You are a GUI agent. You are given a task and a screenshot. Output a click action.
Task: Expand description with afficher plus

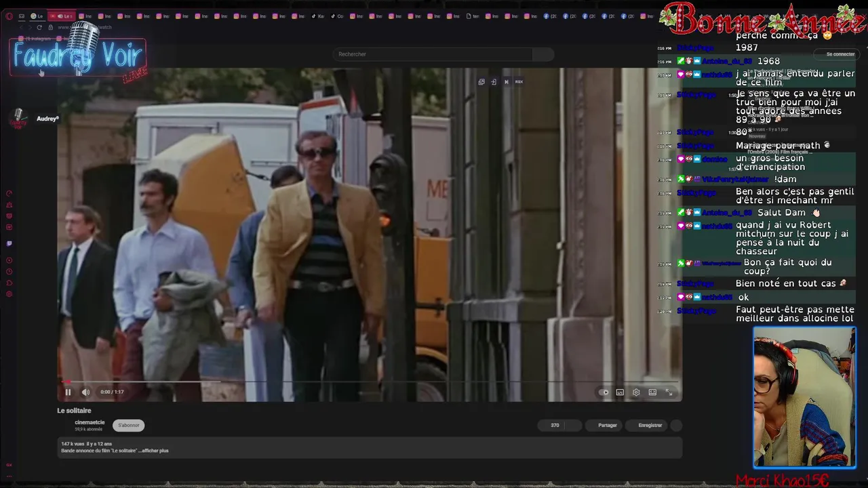(155, 451)
